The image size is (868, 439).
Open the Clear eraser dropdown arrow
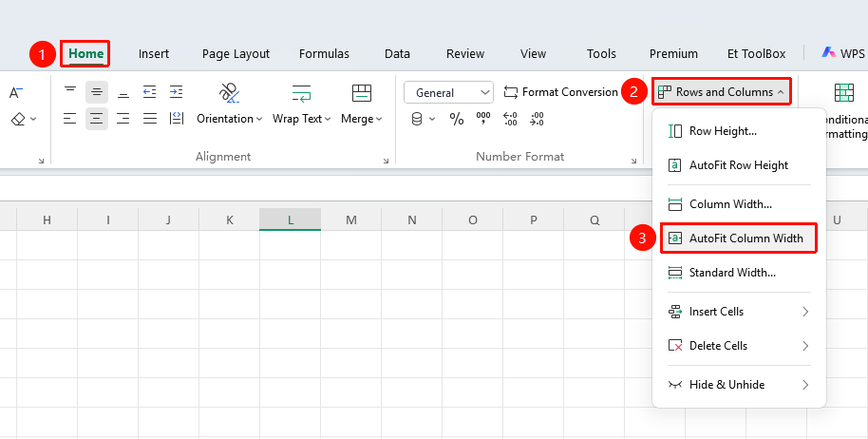point(33,119)
